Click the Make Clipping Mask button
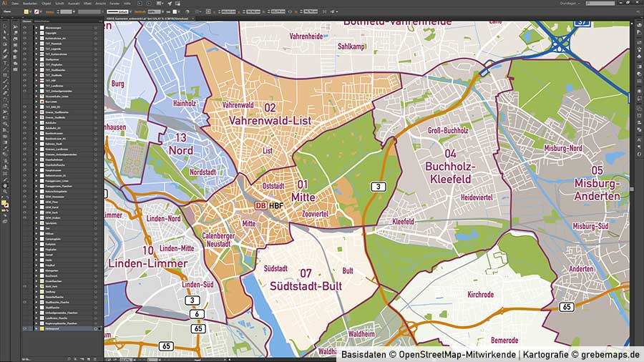The image size is (644, 362). [x=76, y=358]
